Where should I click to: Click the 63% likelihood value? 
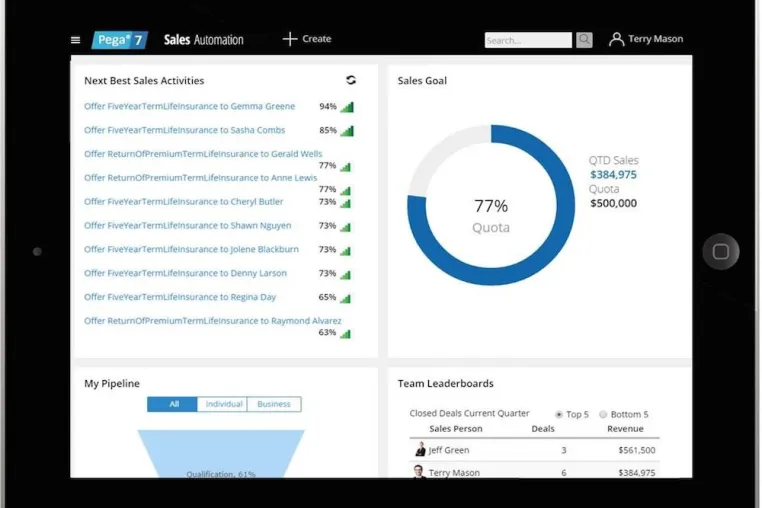(x=327, y=333)
